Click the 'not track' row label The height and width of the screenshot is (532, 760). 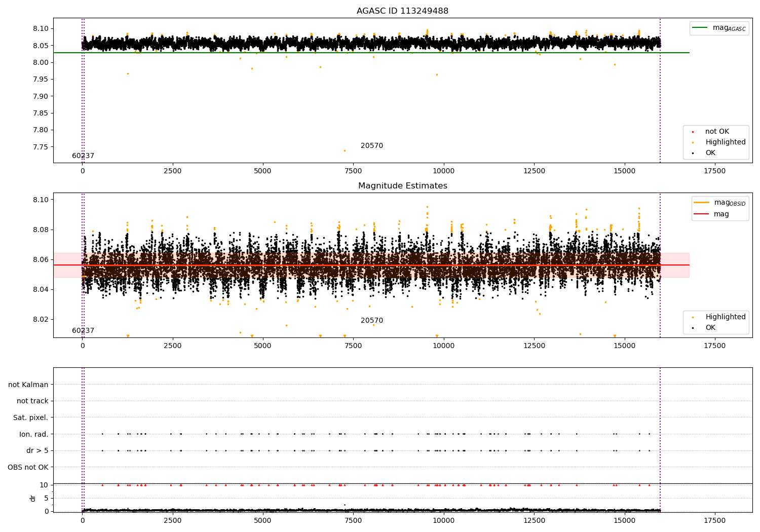click(x=32, y=401)
